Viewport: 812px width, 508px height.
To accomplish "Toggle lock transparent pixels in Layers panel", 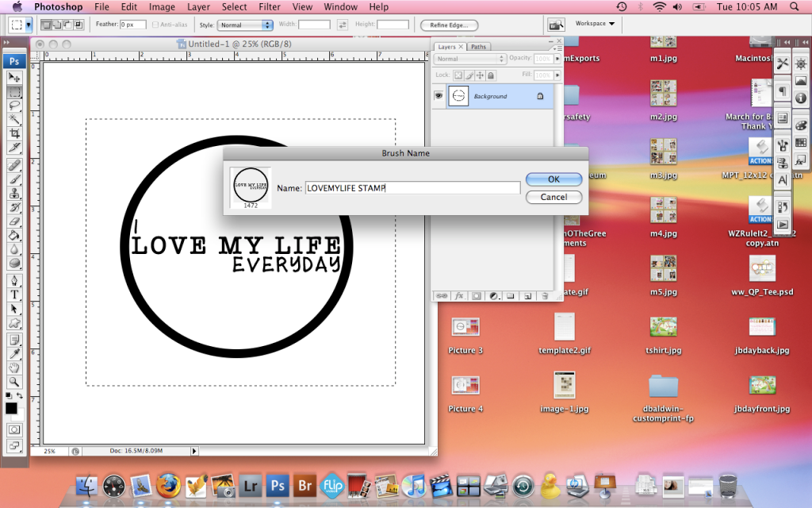I will point(458,75).
